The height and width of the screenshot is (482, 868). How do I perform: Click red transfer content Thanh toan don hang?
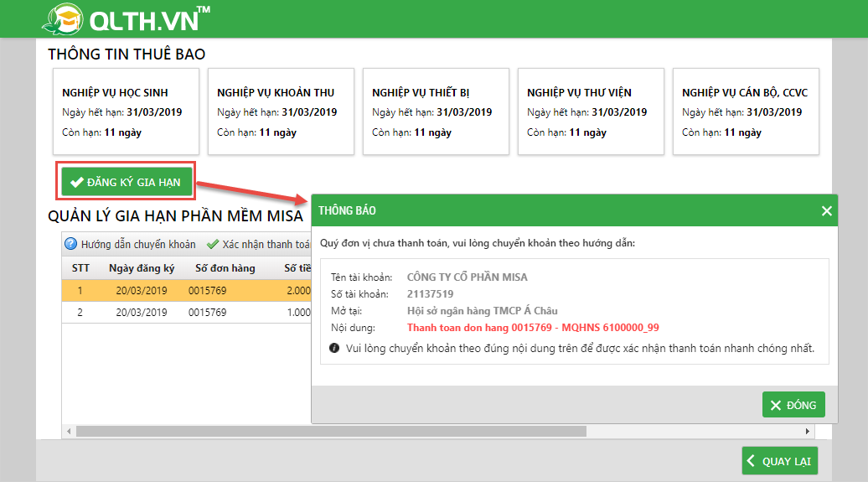tap(533, 328)
